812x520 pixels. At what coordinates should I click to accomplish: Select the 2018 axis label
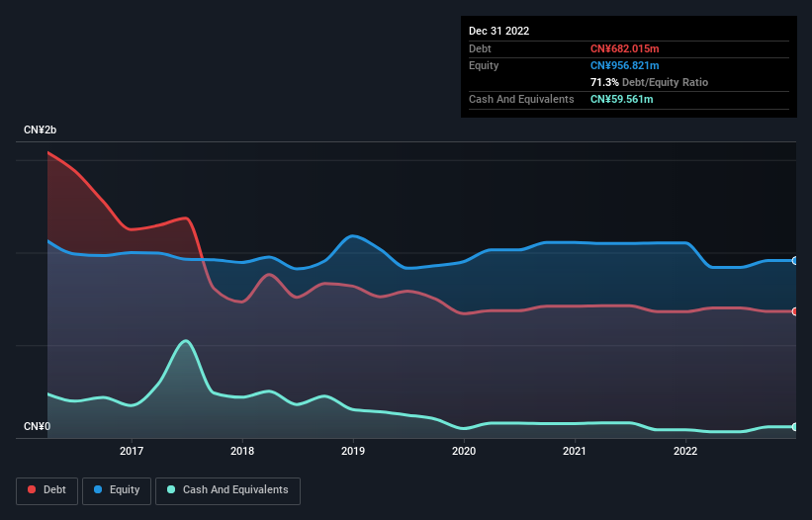(x=242, y=451)
